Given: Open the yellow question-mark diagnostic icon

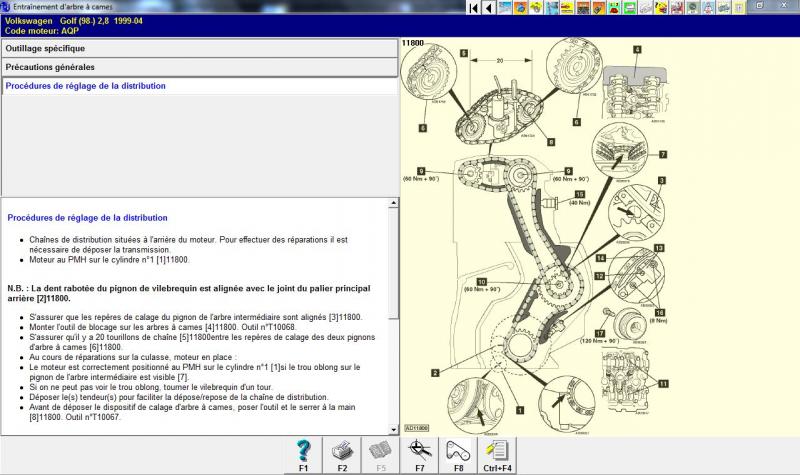Looking at the screenshot, I should click(661, 7).
